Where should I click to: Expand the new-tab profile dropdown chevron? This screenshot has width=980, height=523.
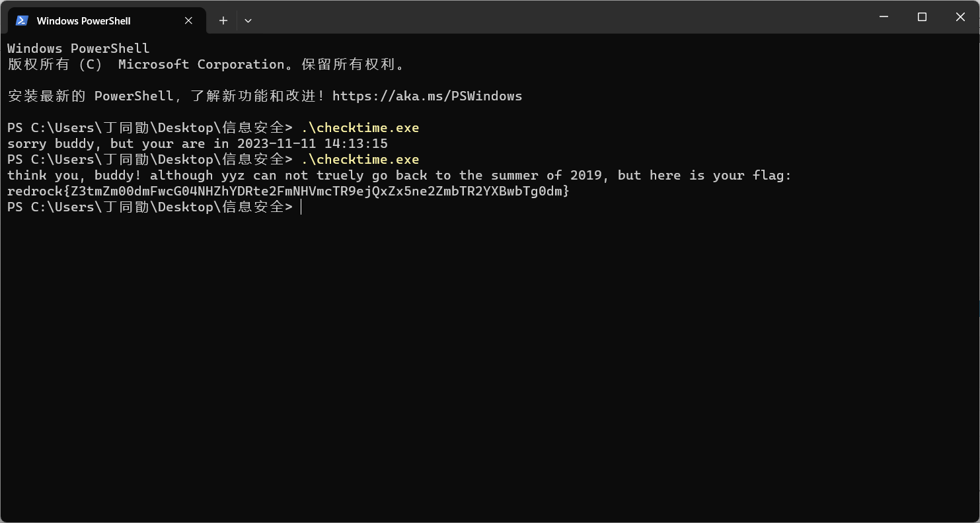248,20
